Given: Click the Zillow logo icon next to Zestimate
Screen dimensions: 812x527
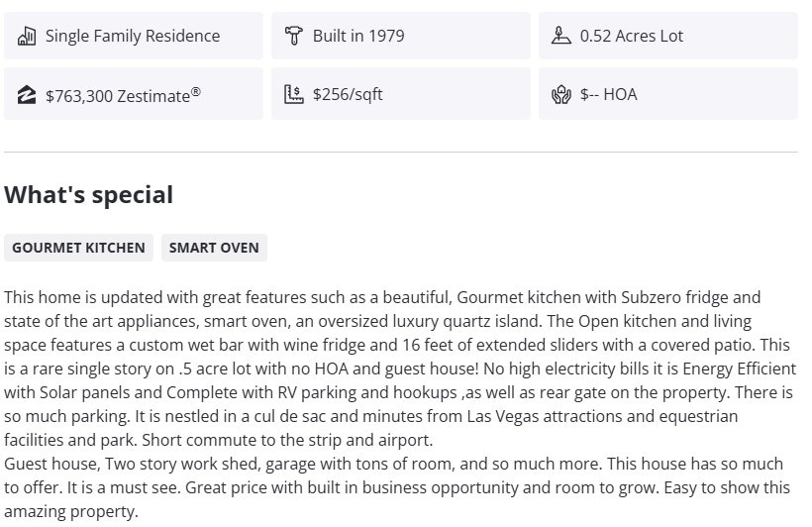Looking at the screenshot, I should point(27,95).
